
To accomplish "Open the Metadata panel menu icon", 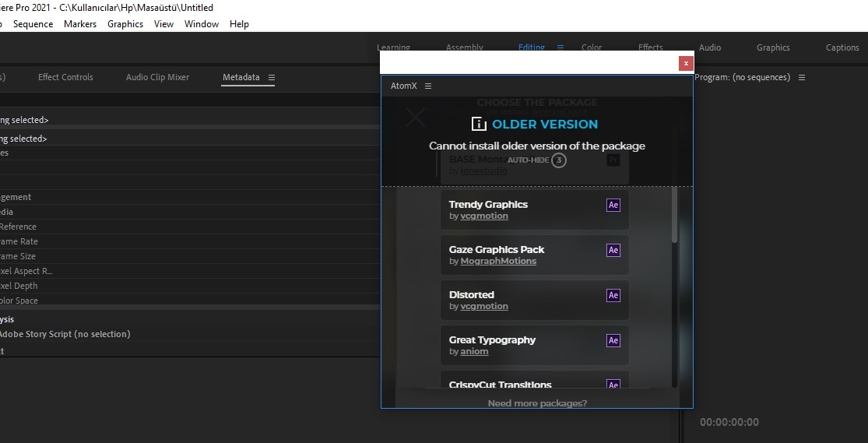I will click(x=272, y=78).
